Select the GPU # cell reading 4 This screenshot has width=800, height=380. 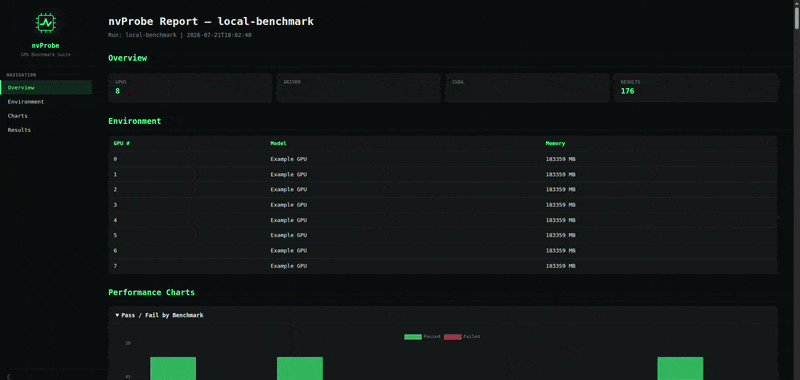point(115,220)
